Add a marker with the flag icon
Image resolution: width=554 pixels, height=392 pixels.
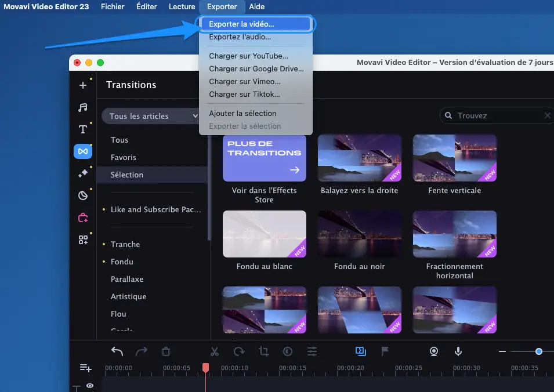point(385,351)
